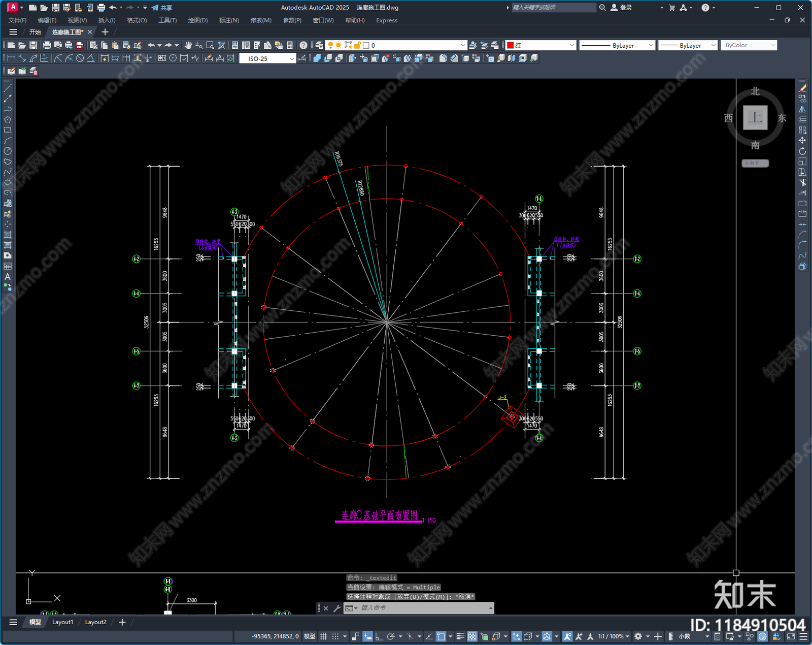The width and height of the screenshot is (812, 645).
Task: Click the 模型 model space status button
Action: pos(310,636)
